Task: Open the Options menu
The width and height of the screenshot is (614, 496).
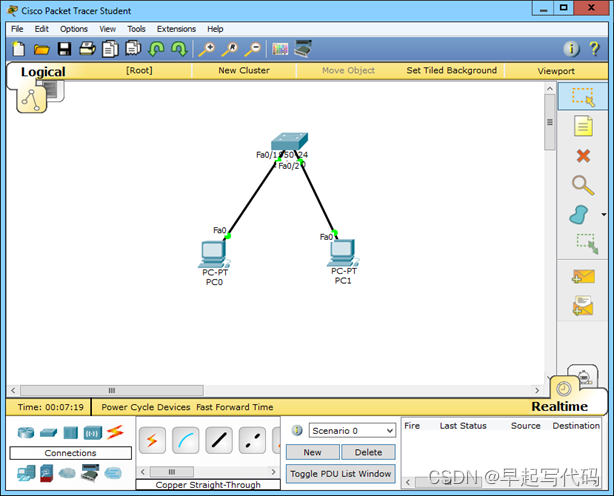Action: pyautogui.click(x=74, y=29)
